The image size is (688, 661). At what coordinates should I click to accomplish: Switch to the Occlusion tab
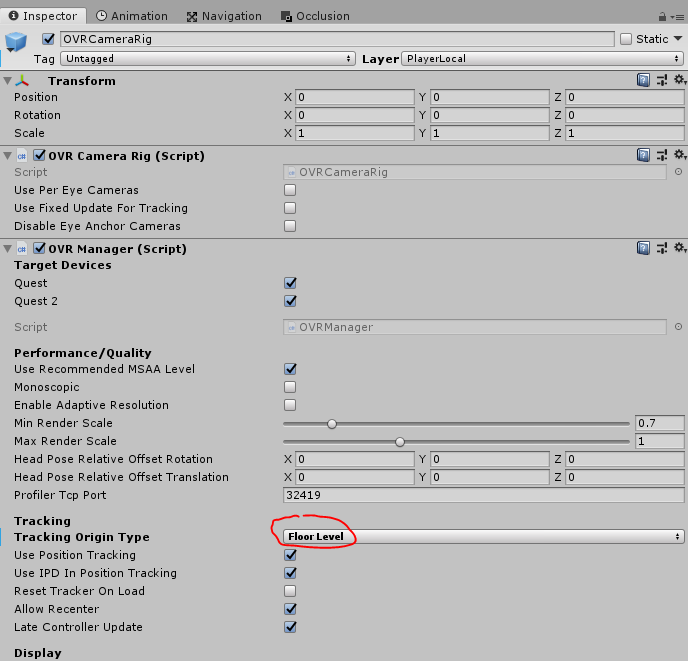click(315, 16)
